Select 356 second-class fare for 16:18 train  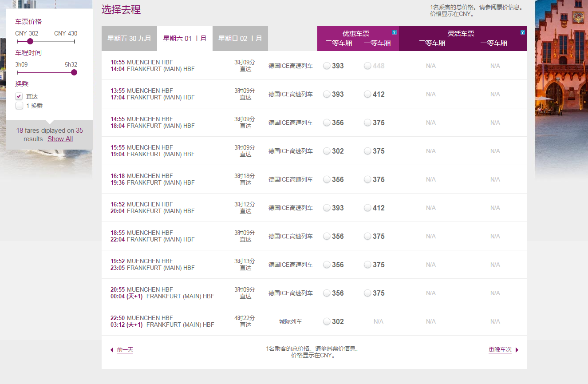coord(327,179)
